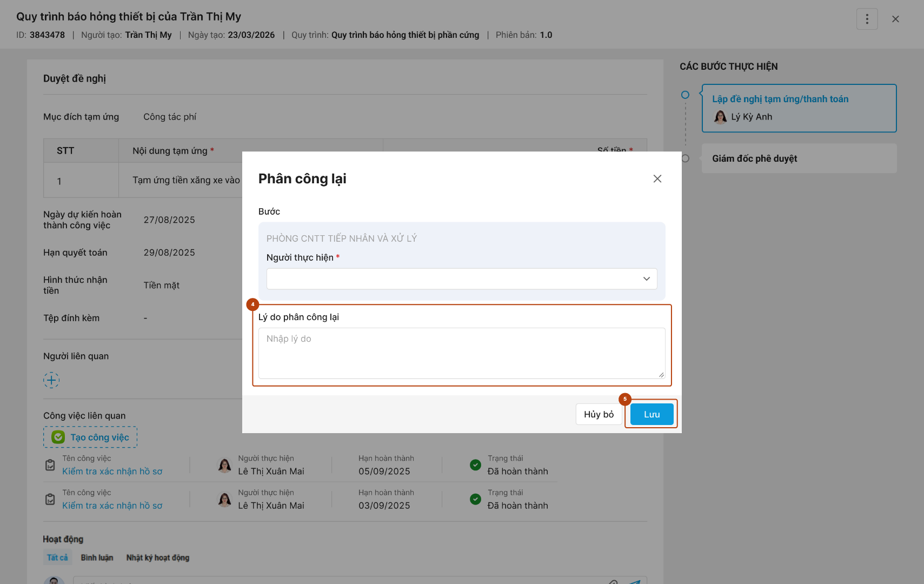The width and height of the screenshot is (924, 584).
Task: Click the Tạo công việc checkmark icon
Action: [x=58, y=437]
